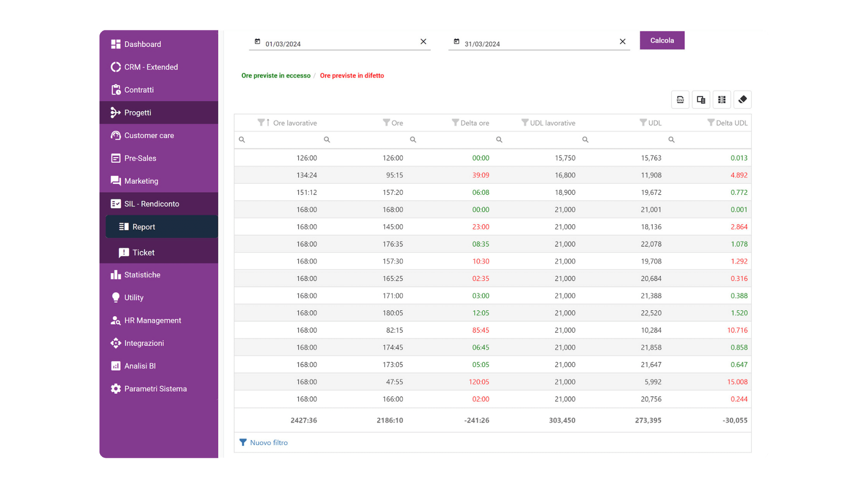Viewport: 868px width, 488px height.
Task: Open the Ticket submenu item
Action: [x=162, y=253]
